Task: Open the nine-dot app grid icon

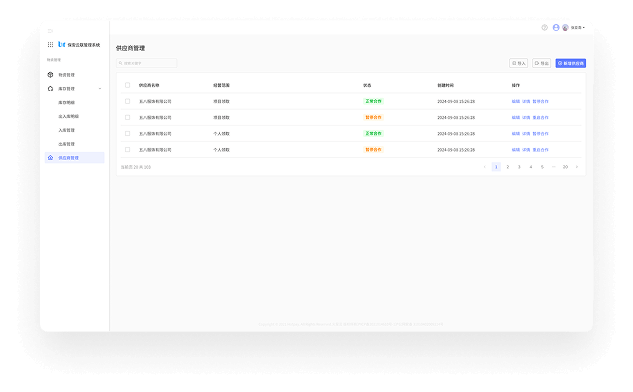Action: pos(50,44)
